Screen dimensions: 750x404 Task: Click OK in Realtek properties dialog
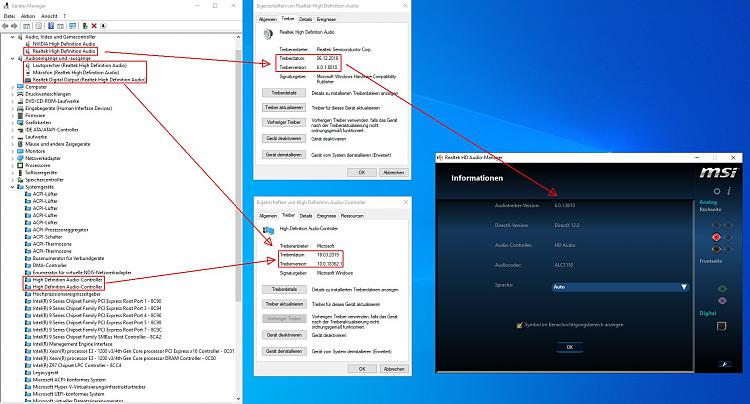coord(362,173)
